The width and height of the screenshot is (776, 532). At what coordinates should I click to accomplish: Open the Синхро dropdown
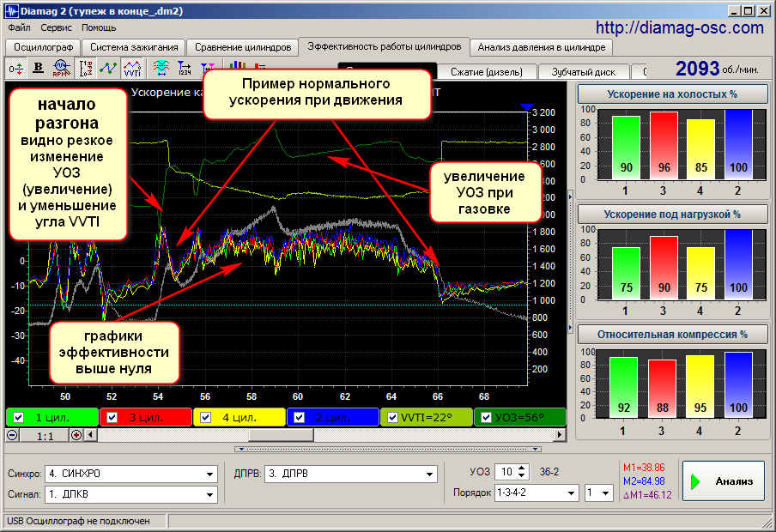coord(210,475)
